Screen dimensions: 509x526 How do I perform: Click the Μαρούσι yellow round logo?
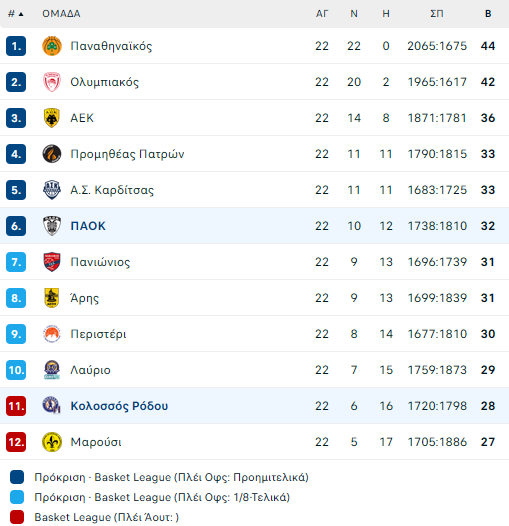(52, 442)
